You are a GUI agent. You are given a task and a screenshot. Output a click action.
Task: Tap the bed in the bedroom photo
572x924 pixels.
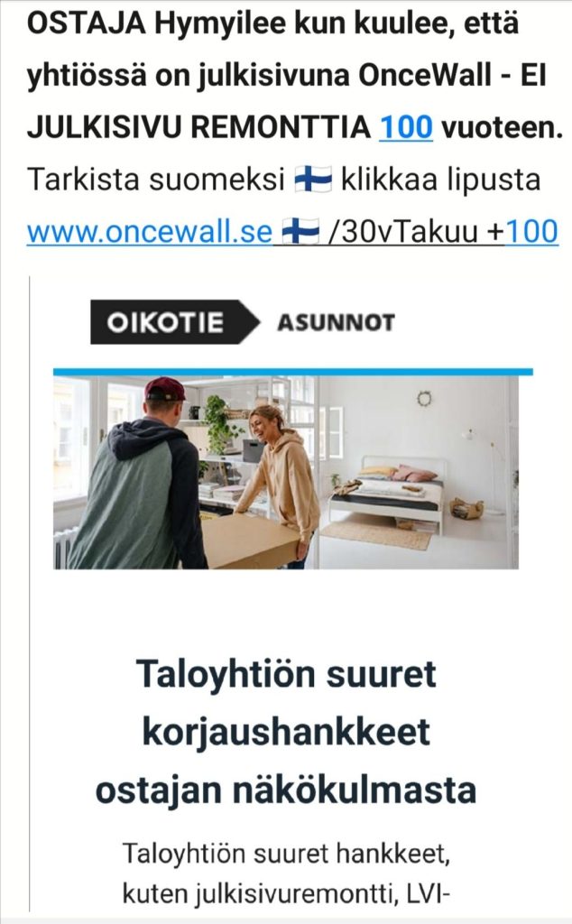tap(387, 492)
